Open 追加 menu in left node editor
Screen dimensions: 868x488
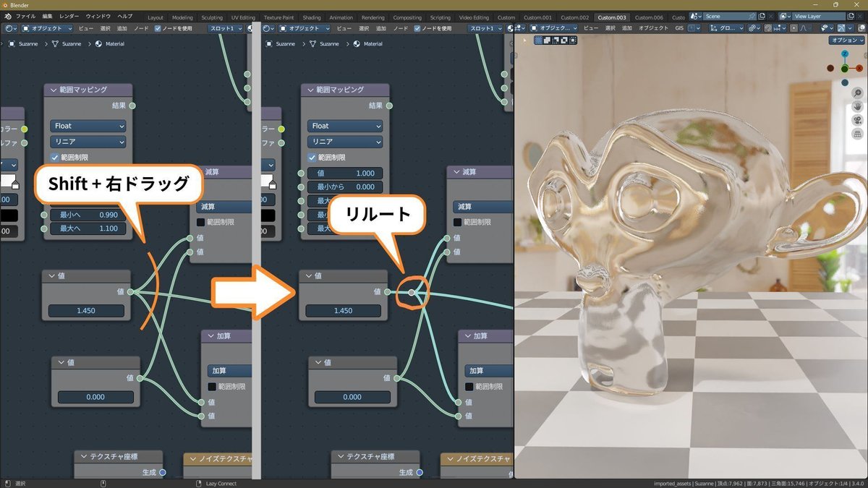[122, 28]
